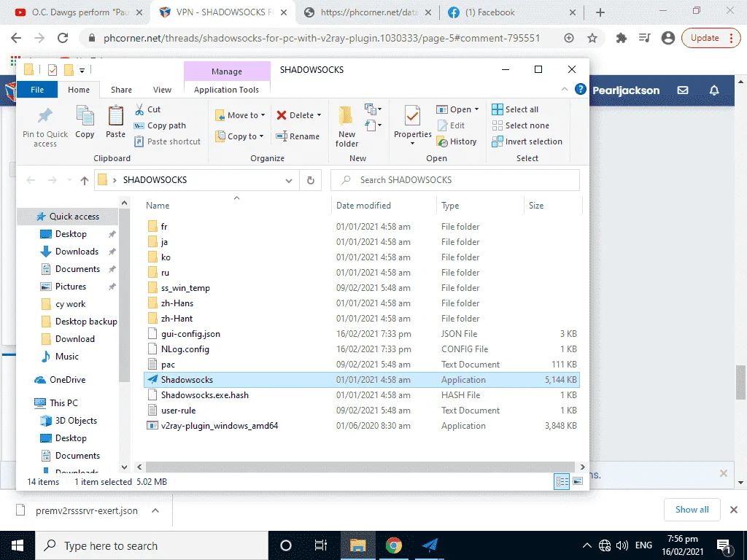Expand address bar history dropdown

[x=289, y=181]
